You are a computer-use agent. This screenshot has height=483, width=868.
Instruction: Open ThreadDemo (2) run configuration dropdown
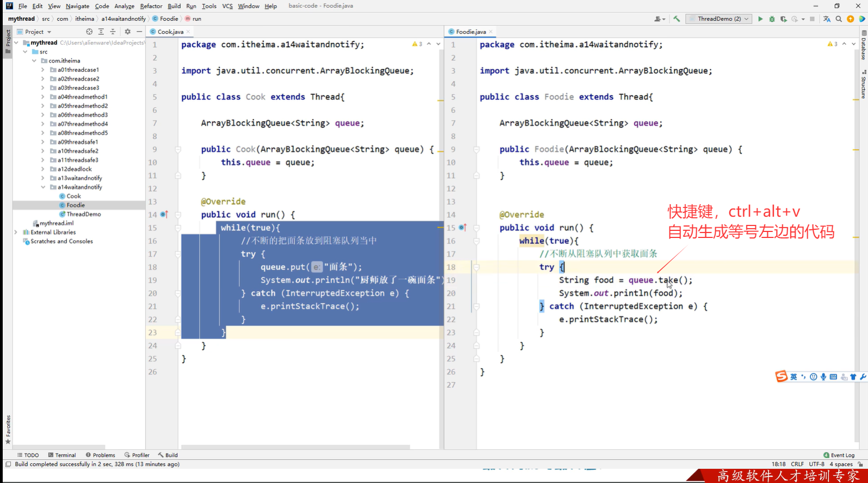719,19
